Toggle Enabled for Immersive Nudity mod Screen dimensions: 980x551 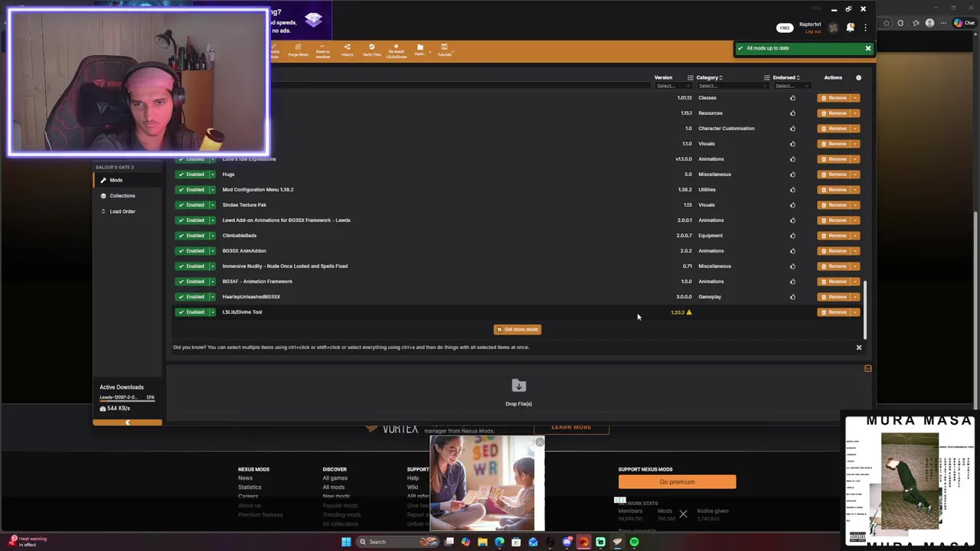point(191,266)
